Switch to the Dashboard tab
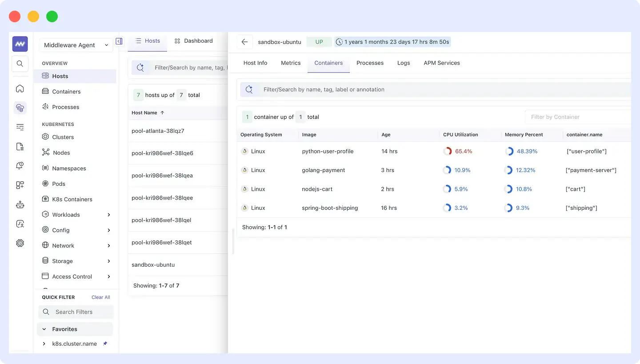640x364 pixels. coord(194,41)
